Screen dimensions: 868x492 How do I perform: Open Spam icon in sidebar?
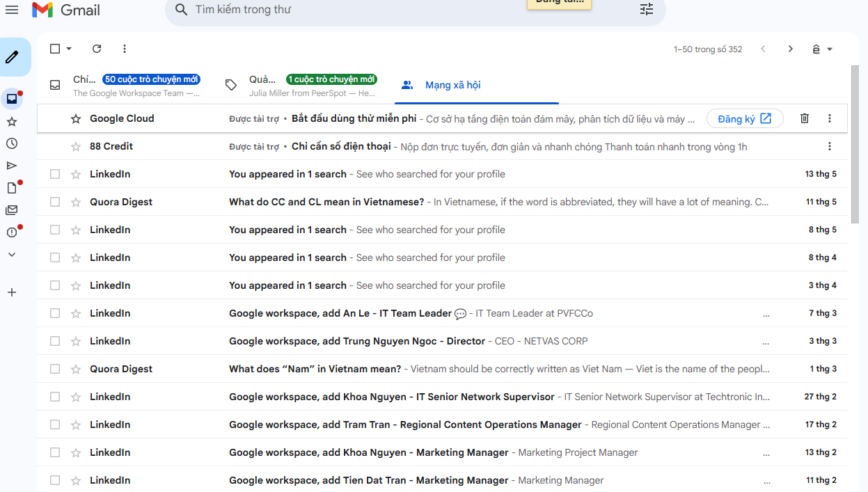12,232
